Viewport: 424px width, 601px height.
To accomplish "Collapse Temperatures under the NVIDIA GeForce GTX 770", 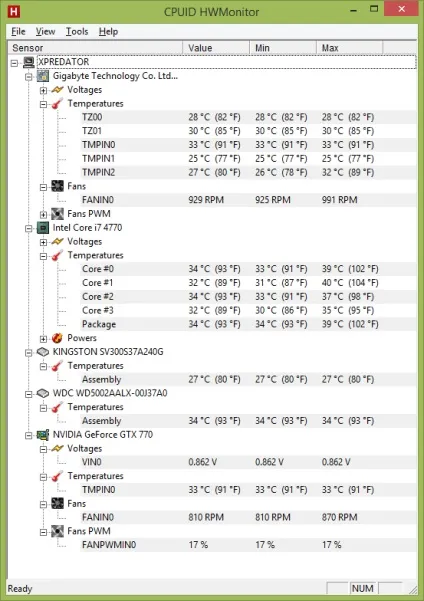I will [x=43, y=477].
